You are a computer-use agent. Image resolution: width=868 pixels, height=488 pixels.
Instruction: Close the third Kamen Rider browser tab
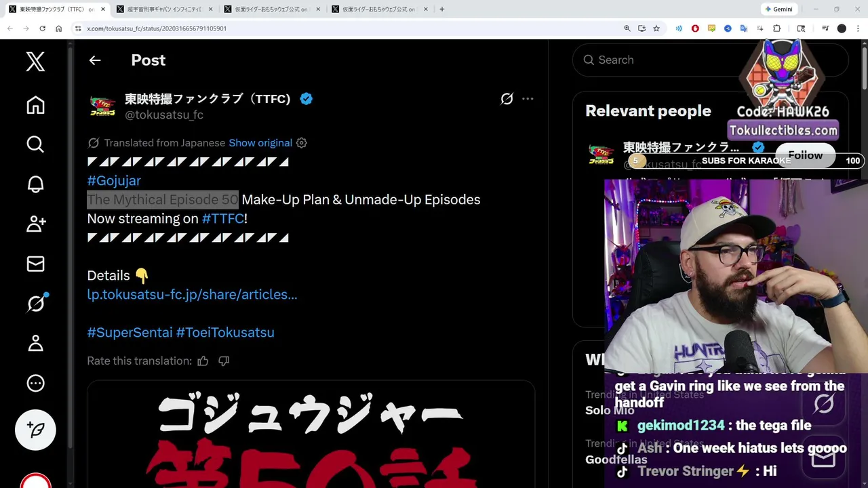point(317,9)
